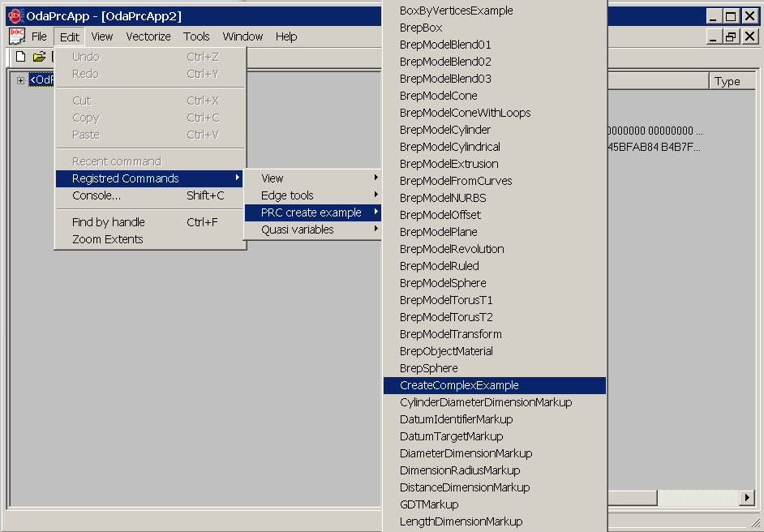Viewport: 764px width, 532px height.
Task: Maximize the OdaPrcApp main window
Action: click(731, 16)
